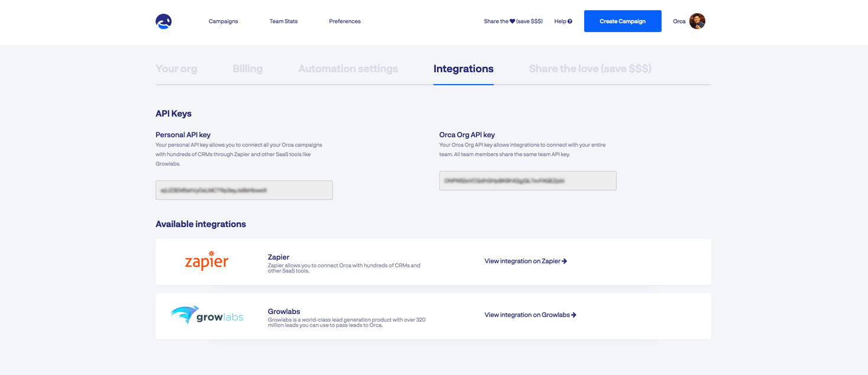The image size is (868, 375).
Task: Click the Zapier description text
Action: click(344, 268)
